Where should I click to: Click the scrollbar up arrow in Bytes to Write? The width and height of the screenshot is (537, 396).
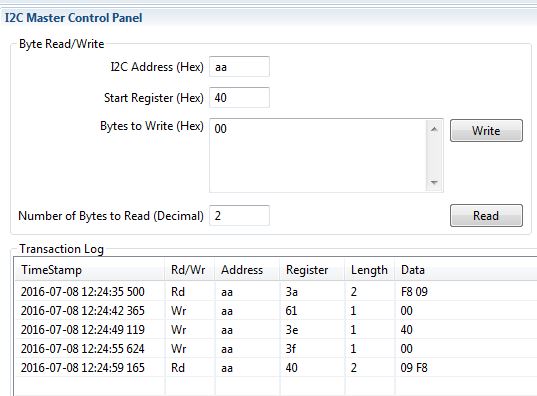pyautogui.click(x=434, y=129)
